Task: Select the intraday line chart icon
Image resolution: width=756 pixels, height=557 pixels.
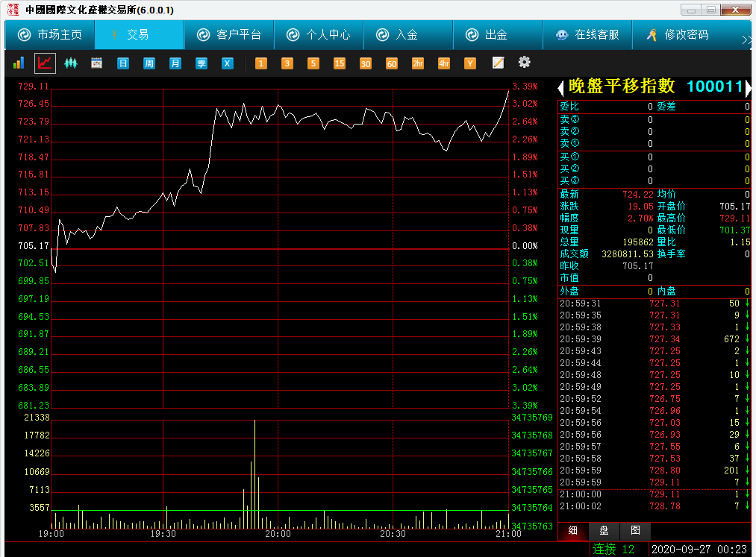Action: point(45,63)
